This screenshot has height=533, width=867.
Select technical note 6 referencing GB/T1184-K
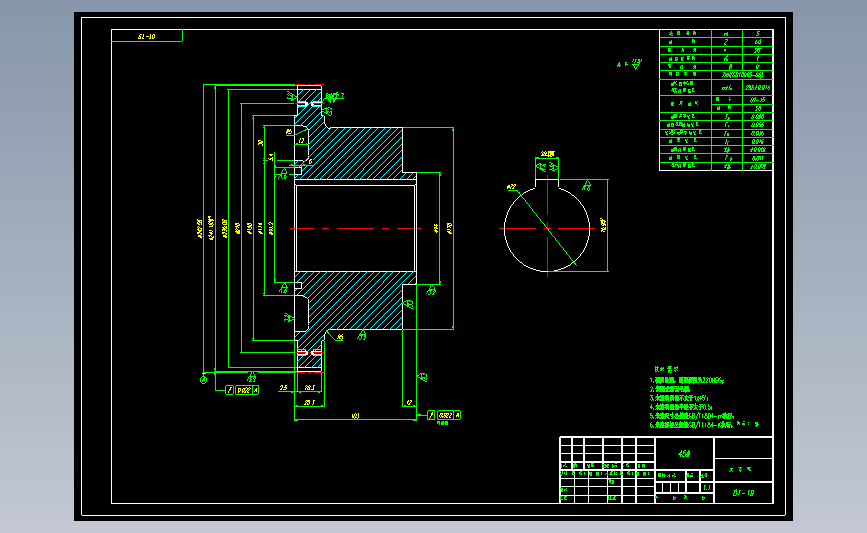click(x=691, y=425)
